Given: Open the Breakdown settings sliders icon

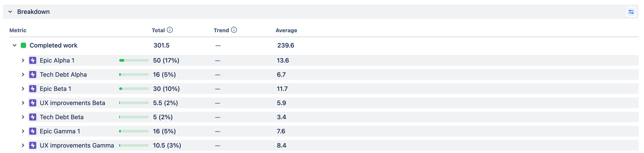Looking at the screenshot, I should point(631,12).
